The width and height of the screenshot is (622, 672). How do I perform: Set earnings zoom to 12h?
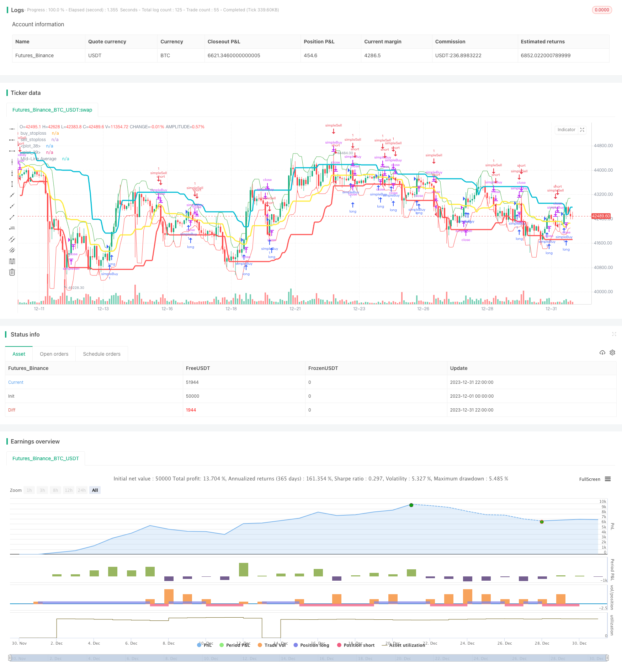(69, 490)
